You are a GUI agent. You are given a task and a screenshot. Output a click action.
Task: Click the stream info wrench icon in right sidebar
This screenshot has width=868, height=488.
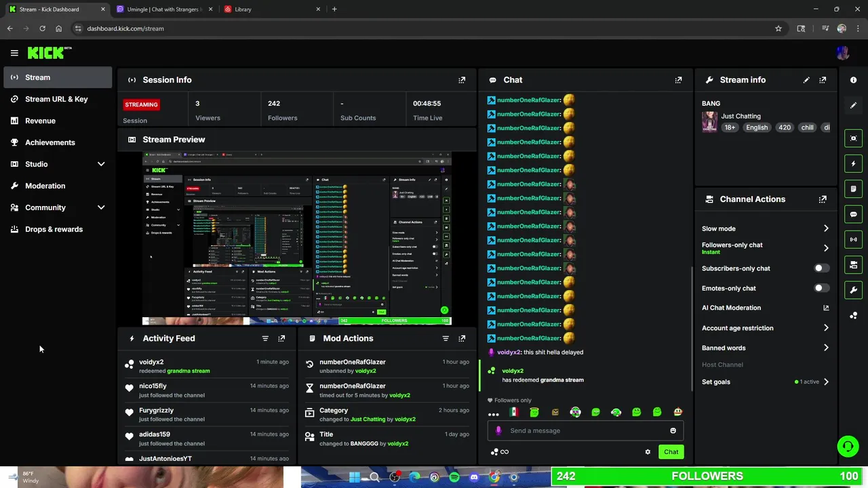click(x=853, y=290)
